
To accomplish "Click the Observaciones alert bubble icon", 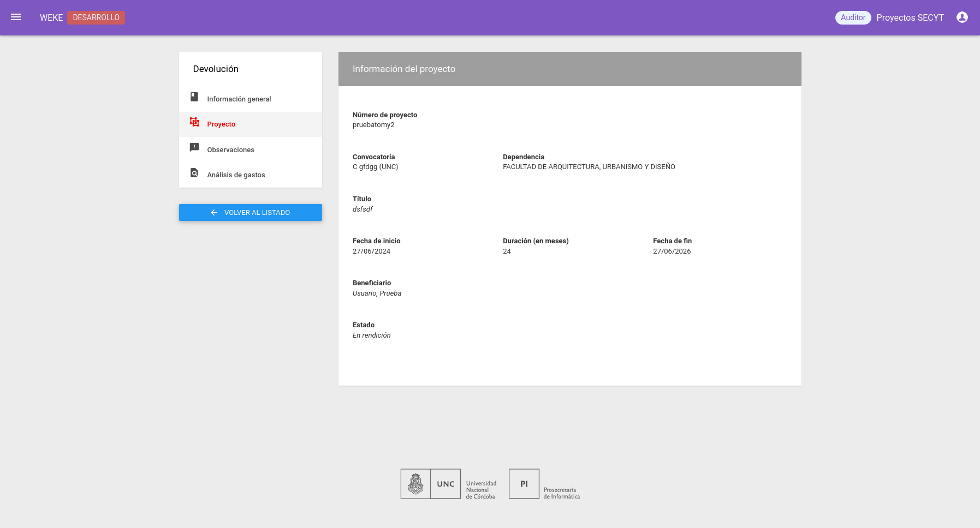I will (x=194, y=148).
